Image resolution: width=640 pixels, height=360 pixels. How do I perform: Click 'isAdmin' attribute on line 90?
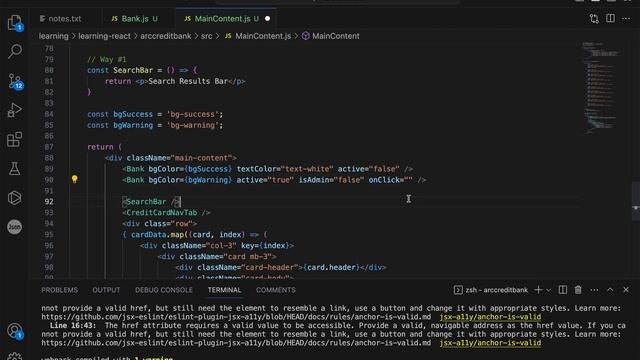tap(314, 180)
